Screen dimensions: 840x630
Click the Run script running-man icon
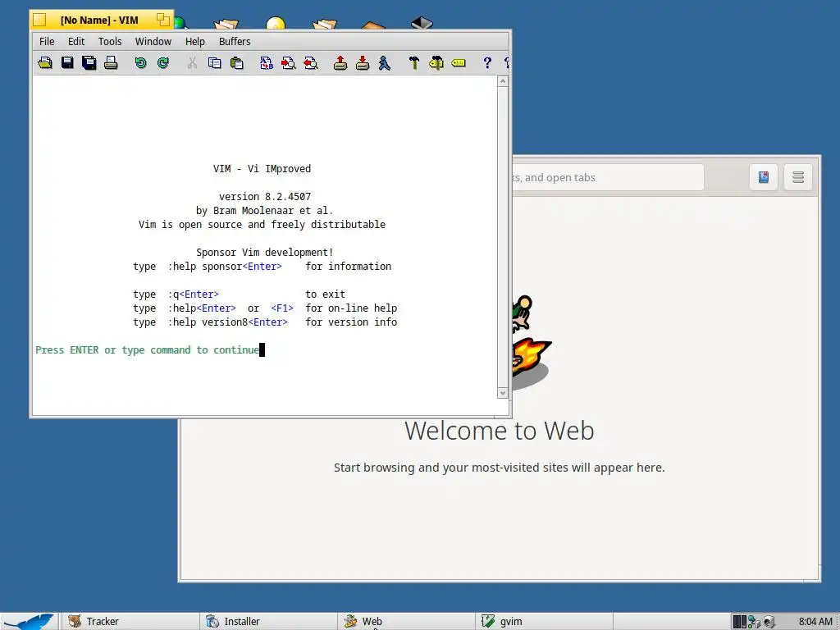click(x=385, y=63)
